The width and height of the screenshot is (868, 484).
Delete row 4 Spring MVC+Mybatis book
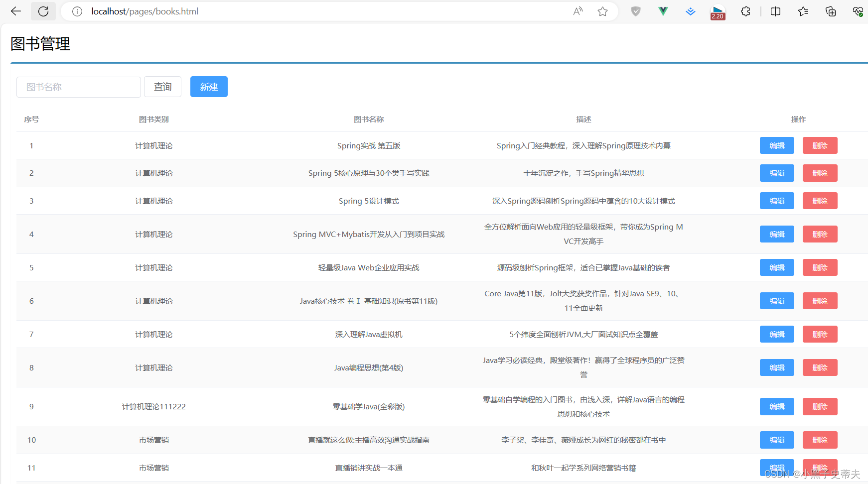(x=820, y=234)
